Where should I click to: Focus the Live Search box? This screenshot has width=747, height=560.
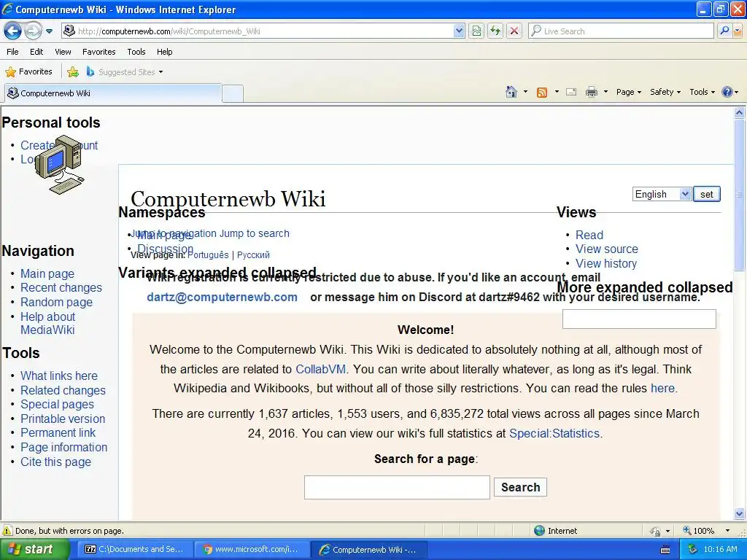[x=621, y=31]
